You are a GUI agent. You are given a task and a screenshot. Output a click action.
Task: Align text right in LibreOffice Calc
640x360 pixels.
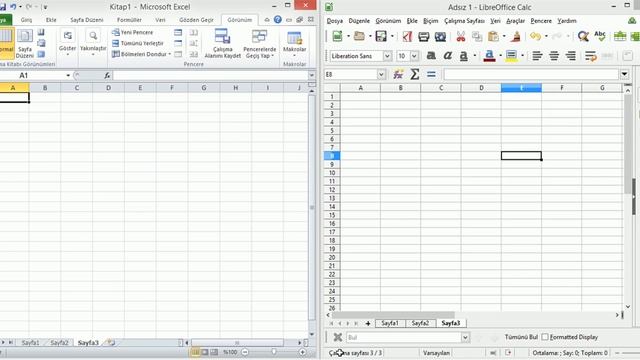[571, 56]
